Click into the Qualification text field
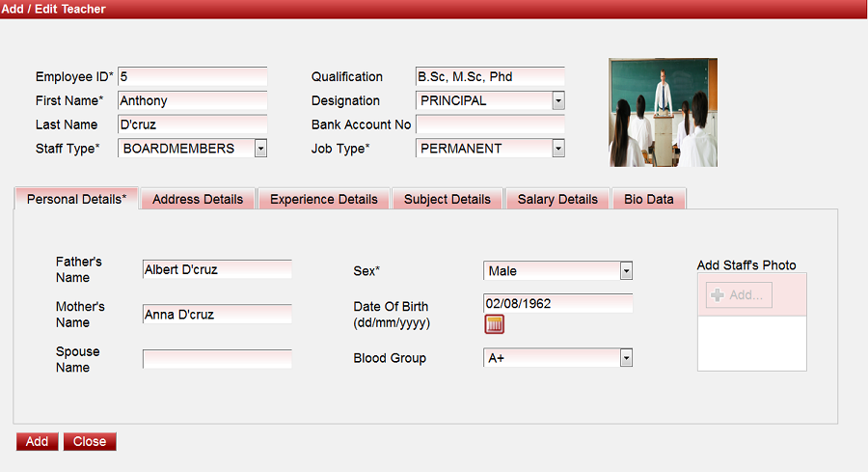Screen dimensions: 868x472 [490, 76]
